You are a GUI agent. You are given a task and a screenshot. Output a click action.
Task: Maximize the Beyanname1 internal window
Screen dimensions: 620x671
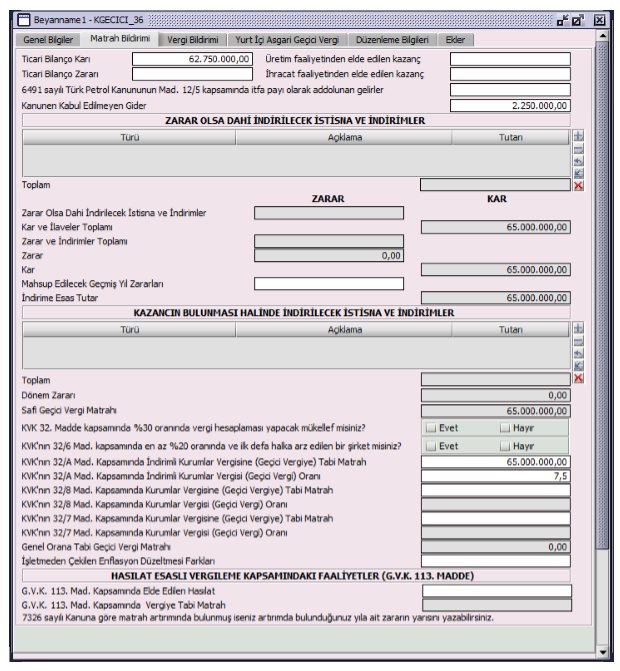(x=578, y=20)
